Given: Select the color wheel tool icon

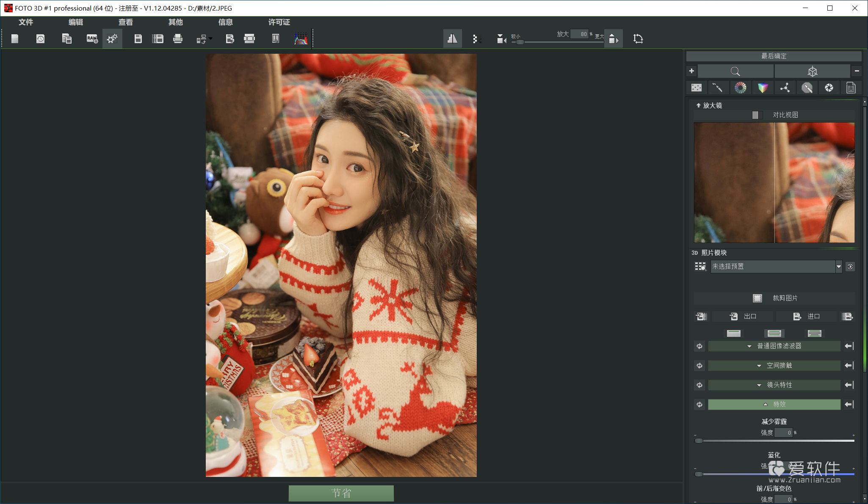Looking at the screenshot, I should pos(740,88).
